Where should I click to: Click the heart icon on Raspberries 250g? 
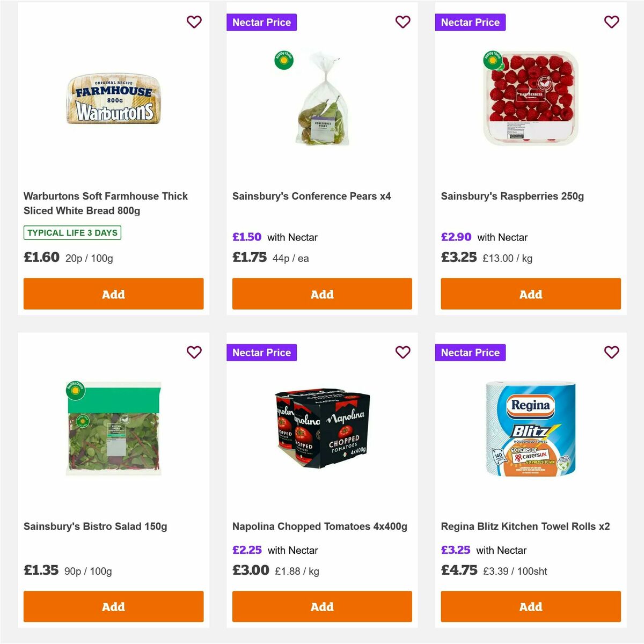click(x=611, y=21)
